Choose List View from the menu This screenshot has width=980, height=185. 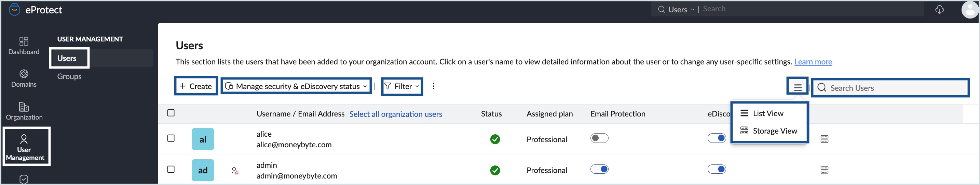point(762,113)
